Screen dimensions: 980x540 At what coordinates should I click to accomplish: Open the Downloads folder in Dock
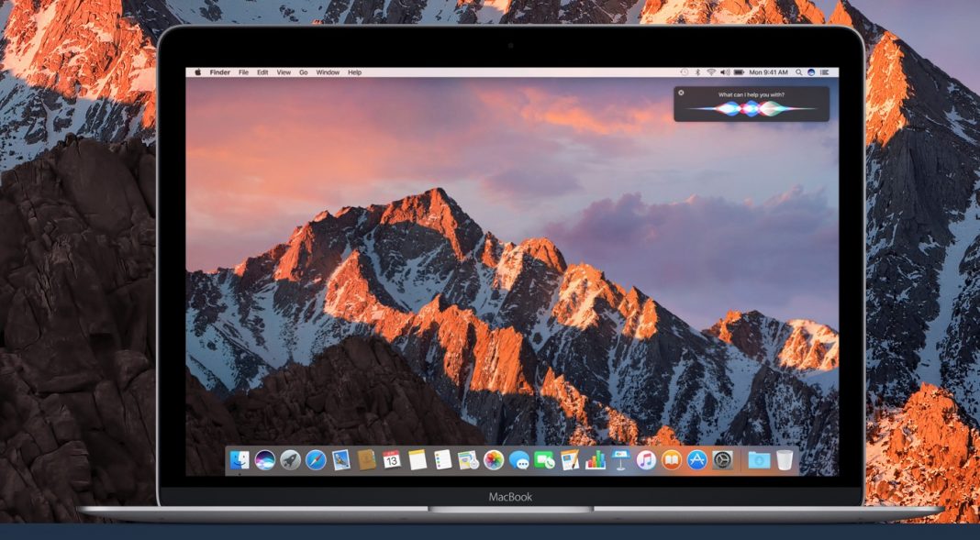759,460
